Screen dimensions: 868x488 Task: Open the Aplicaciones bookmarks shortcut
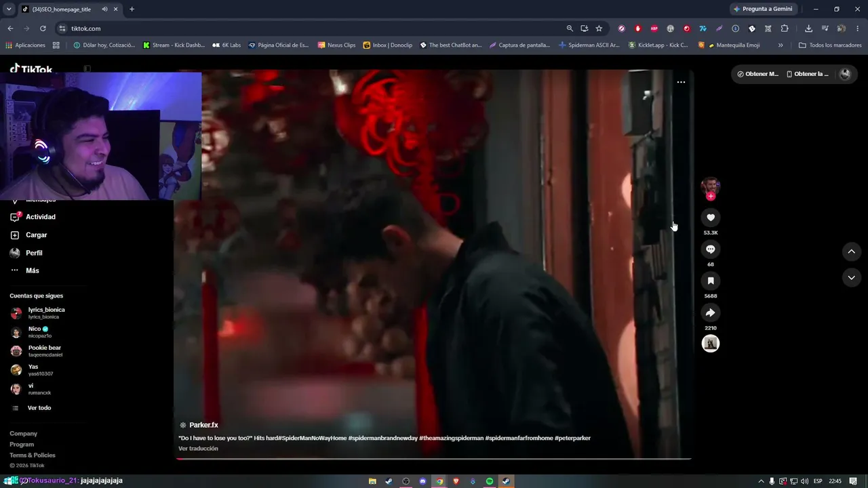pyautogui.click(x=25, y=45)
